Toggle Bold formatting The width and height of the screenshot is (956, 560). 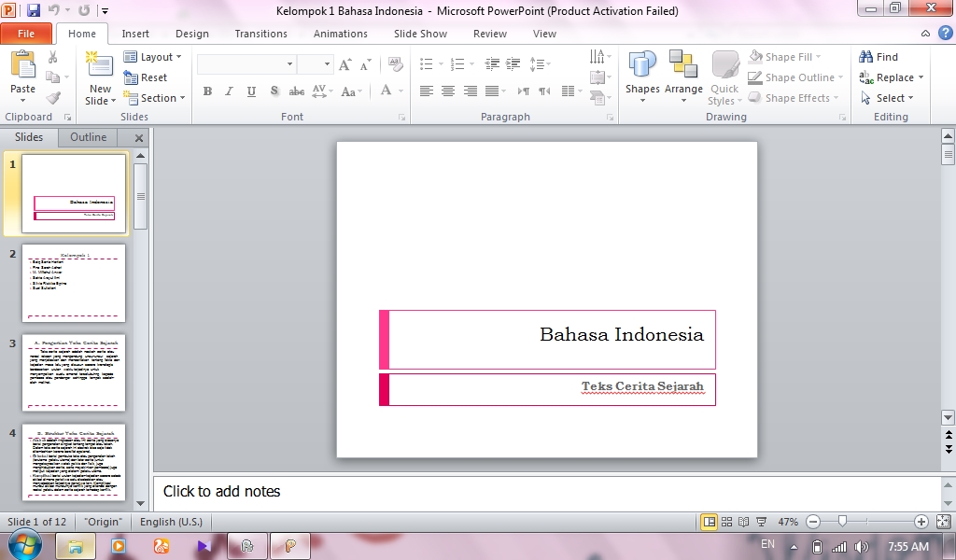(x=207, y=91)
